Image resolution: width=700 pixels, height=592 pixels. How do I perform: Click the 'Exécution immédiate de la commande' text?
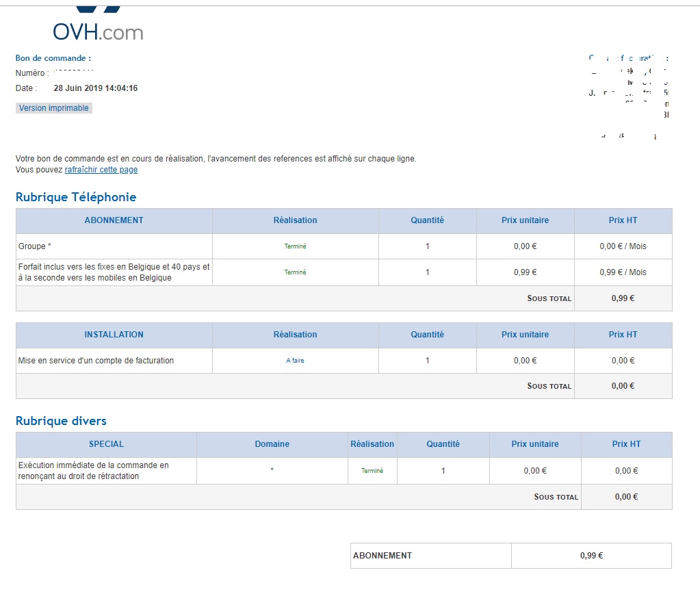tap(93, 465)
